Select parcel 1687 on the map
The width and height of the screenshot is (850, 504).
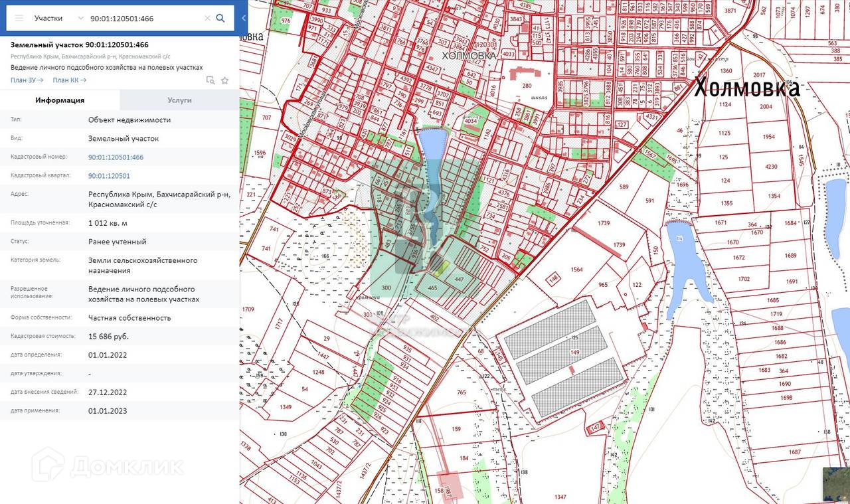(x=794, y=452)
